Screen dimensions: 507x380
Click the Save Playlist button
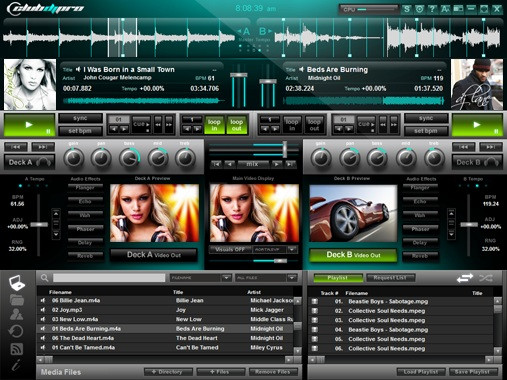click(472, 372)
